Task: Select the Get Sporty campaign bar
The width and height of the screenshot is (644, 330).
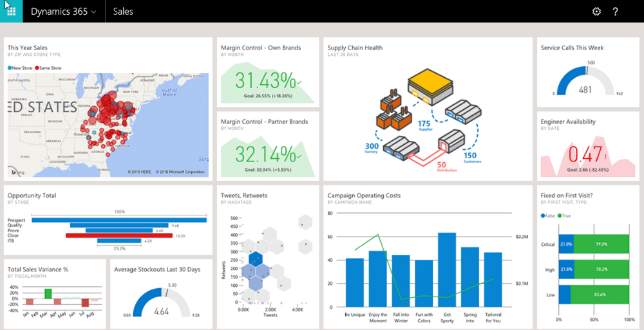Action: (x=447, y=270)
